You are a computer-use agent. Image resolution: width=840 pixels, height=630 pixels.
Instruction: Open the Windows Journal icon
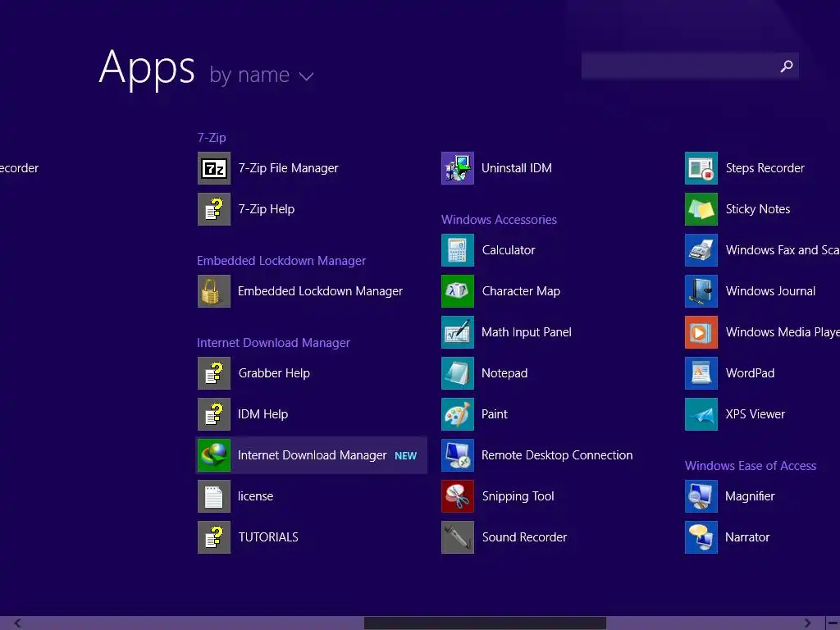click(x=701, y=291)
